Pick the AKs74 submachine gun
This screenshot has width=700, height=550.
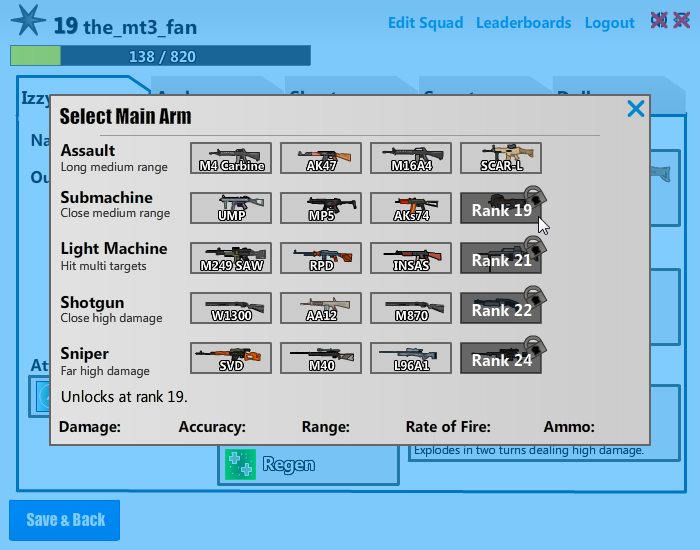click(x=411, y=208)
